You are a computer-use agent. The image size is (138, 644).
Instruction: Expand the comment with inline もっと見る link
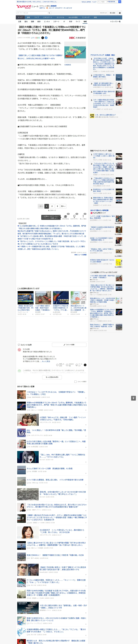[x=46, y=361]
